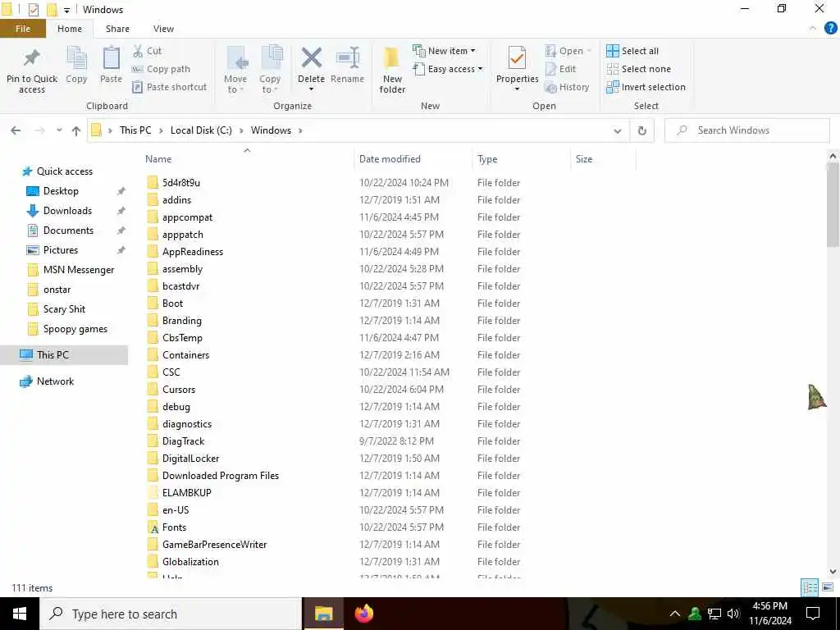Screen dimensions: 840x630
Task: Switch to the View tab
Action: click(x=163, y=29)
